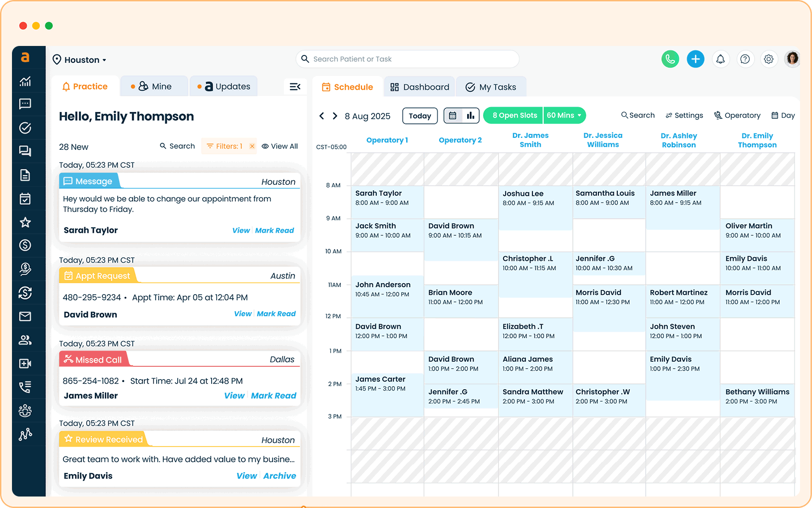Switch to bar chart view toggle
Viewport: 812px width, 508px height.
pyautogui.click(x=470, y=116)
